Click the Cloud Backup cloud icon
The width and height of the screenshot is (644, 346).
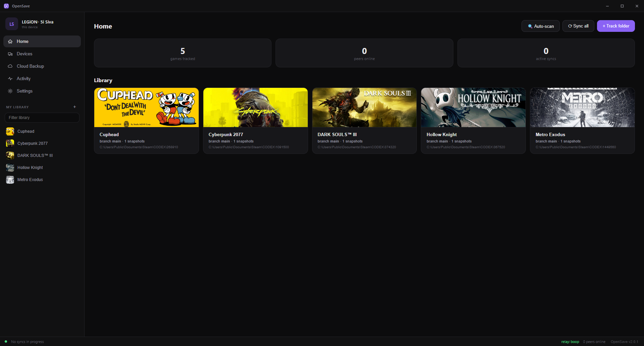[x=10, y=66]
